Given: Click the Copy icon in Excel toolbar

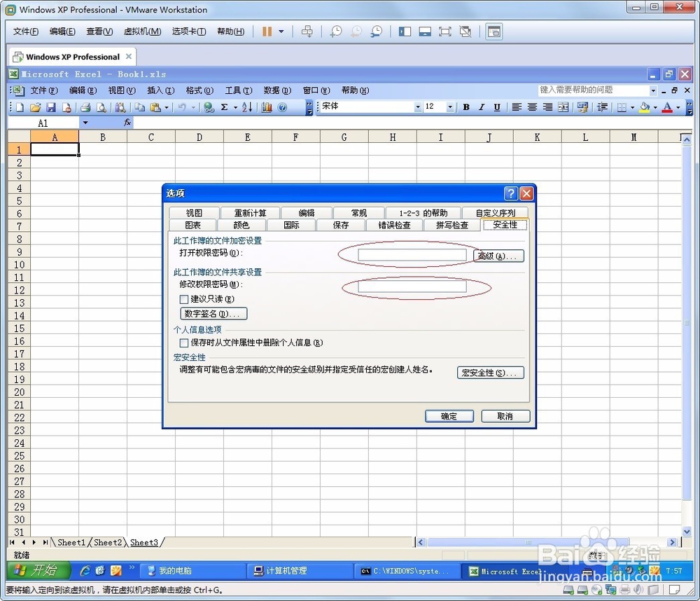Looking at the screenshot, I should pyautogui.click(x=140, y=107).
